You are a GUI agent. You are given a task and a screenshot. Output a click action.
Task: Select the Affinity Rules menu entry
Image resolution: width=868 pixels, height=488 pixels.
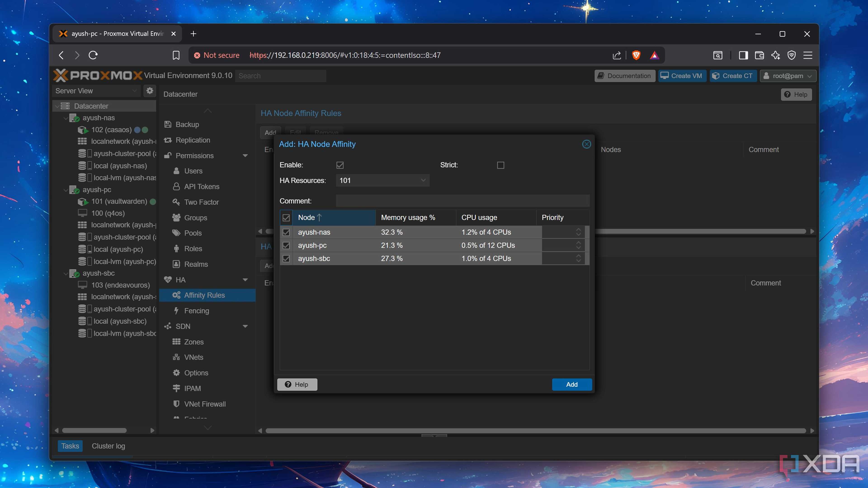click(208, 295)
